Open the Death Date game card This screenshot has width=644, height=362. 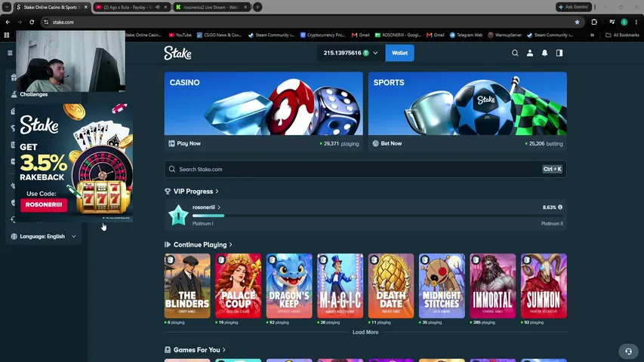point(391,286)
